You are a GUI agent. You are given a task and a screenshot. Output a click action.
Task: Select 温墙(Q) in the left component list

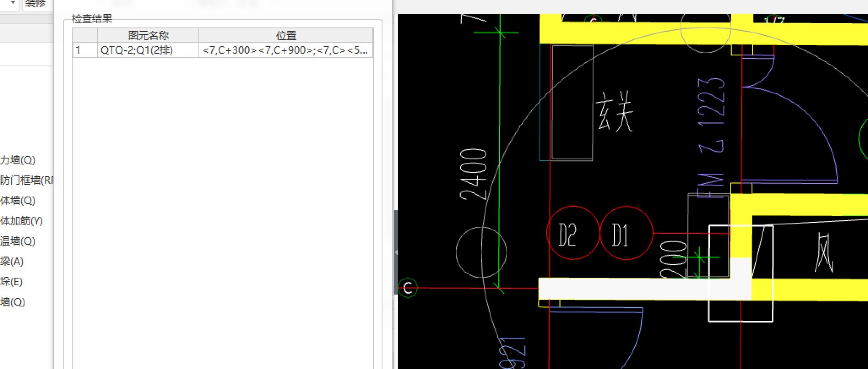[x=18, y=241]
